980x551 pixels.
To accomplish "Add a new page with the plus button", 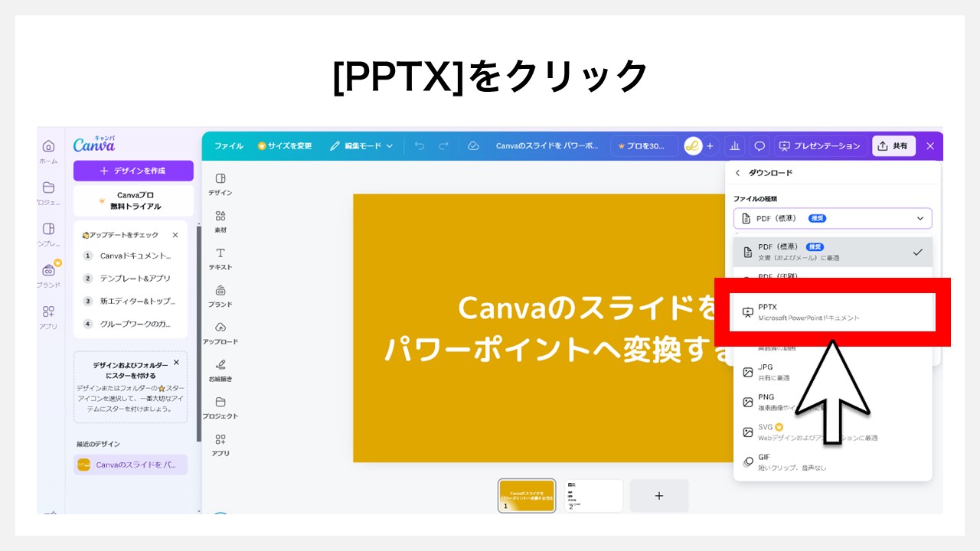I will pos(658,495).
